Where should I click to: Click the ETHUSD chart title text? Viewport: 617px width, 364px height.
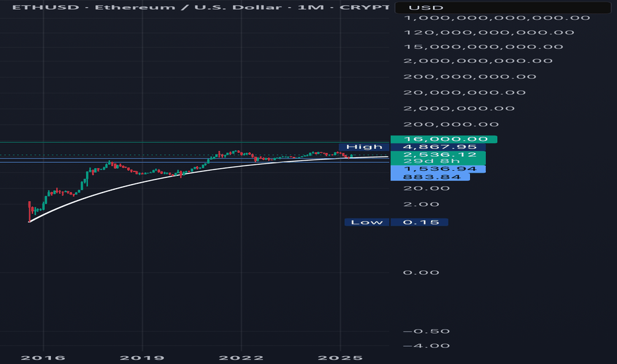point(201,7)
